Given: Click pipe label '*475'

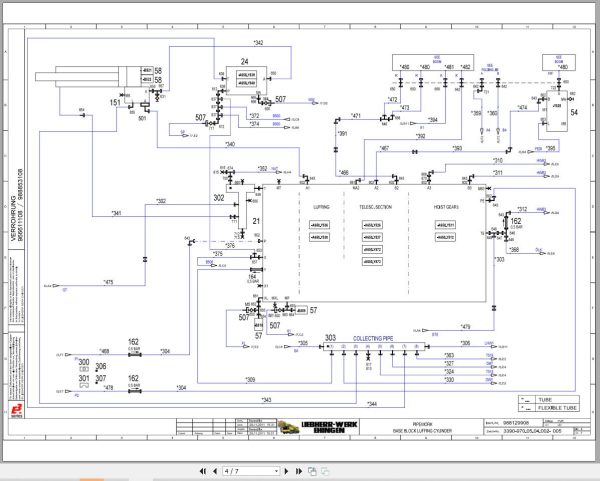Looking at the screenshot, I should pyautogui.click(x=108, y=282).
